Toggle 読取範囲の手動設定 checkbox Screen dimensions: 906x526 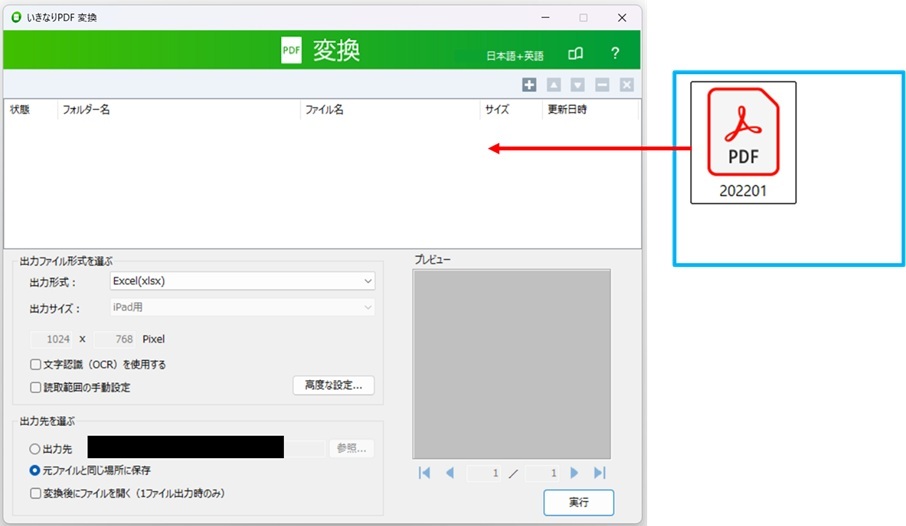pos(36,387)
